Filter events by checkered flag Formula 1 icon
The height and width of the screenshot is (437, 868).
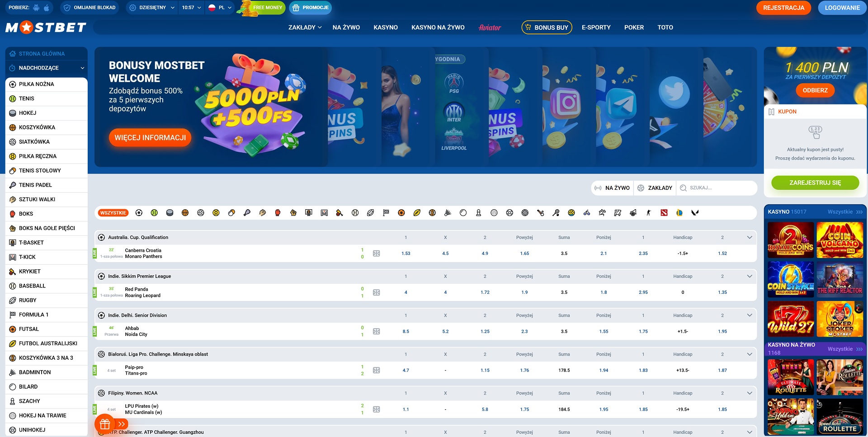386,213
